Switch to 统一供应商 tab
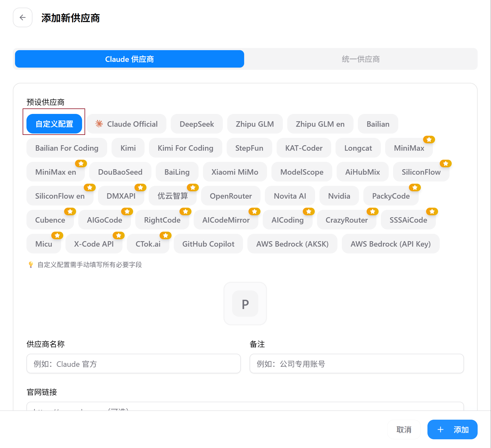The height and width of the screenshot is (448, 491). (361, 59)
